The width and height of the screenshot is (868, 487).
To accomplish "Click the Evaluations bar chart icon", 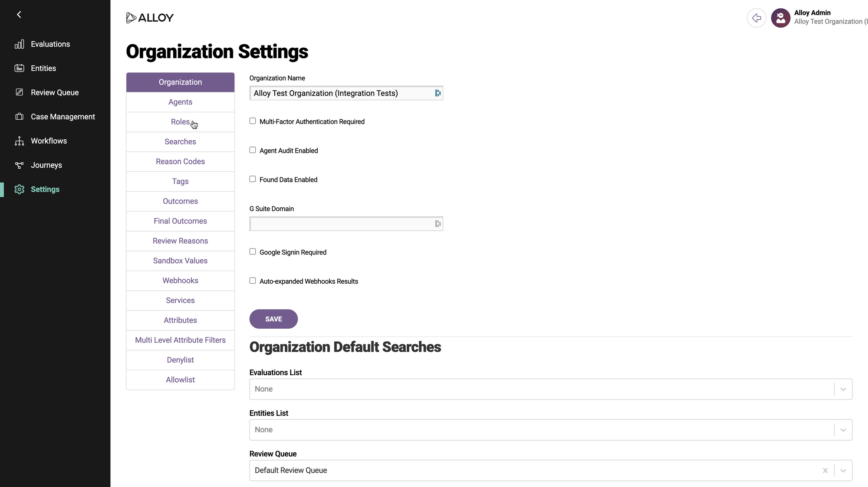I will (19, 44).
